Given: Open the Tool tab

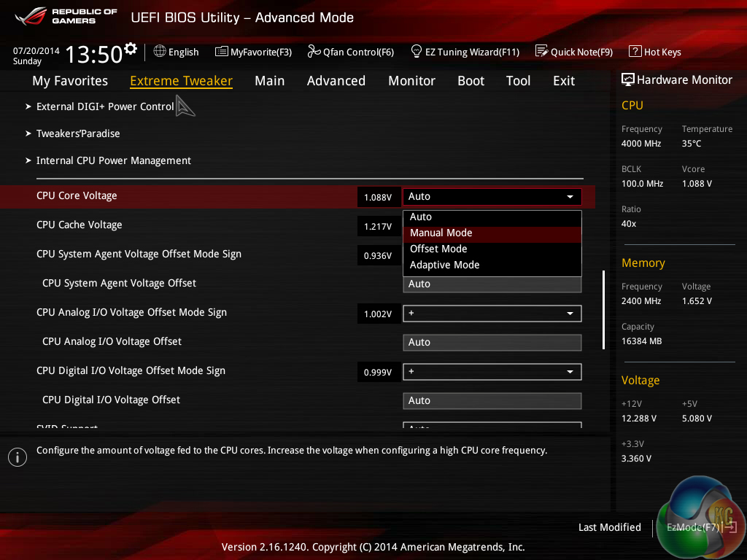Looking at the screenshot, I should [518, 81].
